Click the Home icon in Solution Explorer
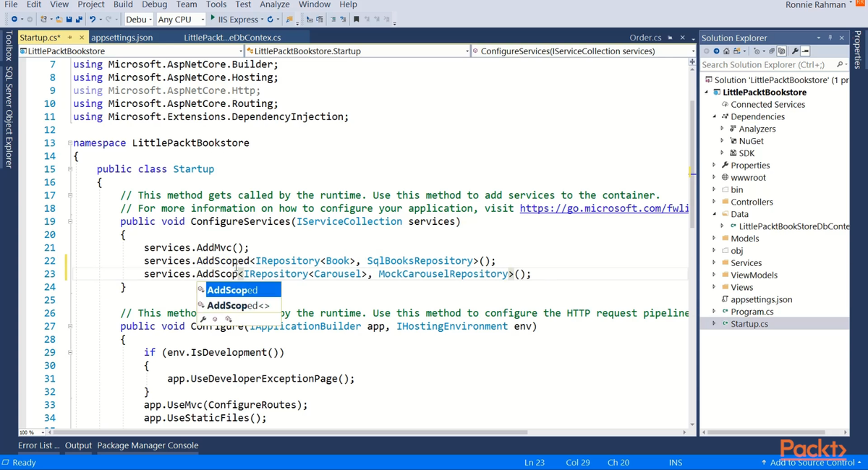This screenshot has height=470, width=868. pos(726,51)
